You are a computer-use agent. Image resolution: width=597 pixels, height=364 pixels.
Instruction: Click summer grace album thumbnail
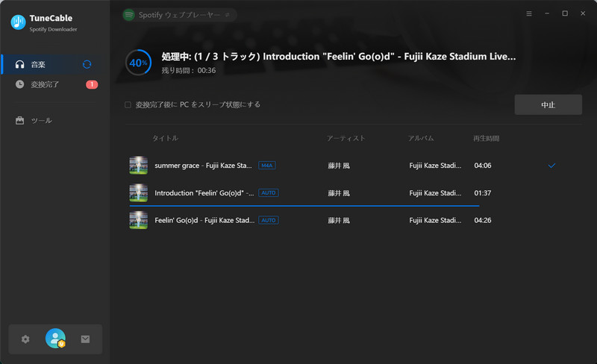[x=139, y=166]
